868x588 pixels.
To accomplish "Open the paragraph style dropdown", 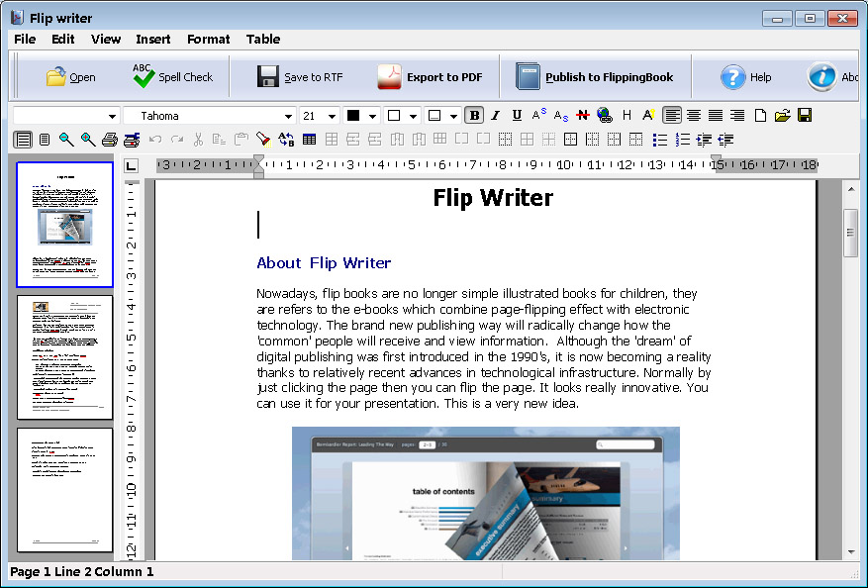I will click(x=112, y=116).
